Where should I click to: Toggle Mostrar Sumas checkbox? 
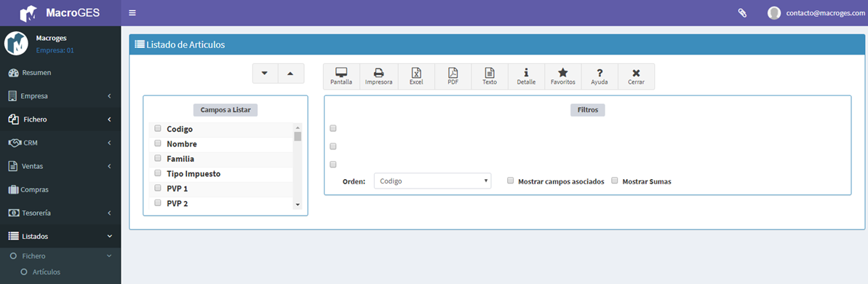pyautogui.click(x=615, y=181)
